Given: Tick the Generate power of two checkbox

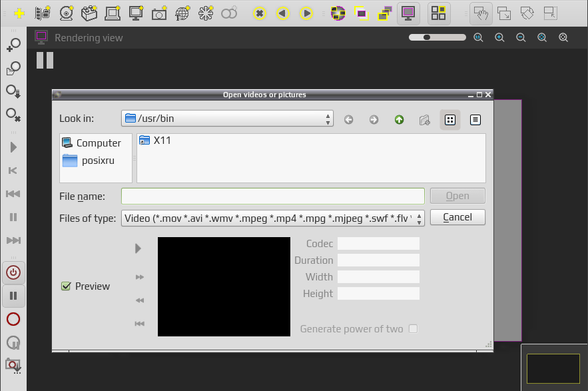Looking at the screenshot, I should pos(414,328).
